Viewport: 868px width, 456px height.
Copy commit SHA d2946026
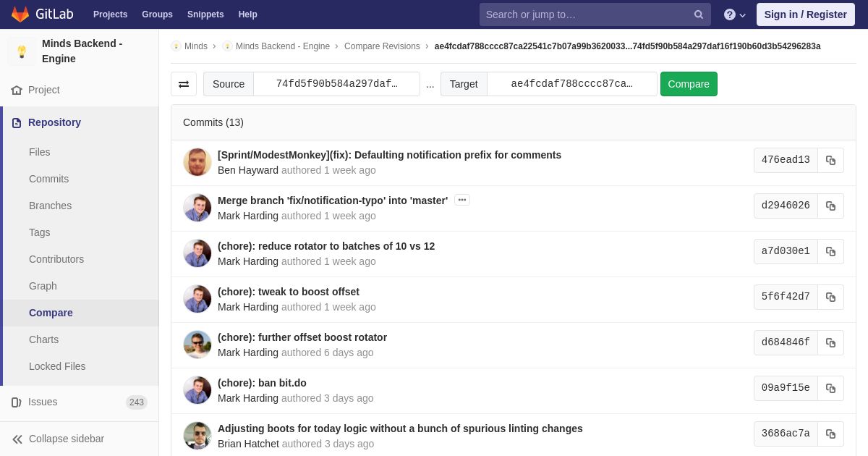[830, 206]
